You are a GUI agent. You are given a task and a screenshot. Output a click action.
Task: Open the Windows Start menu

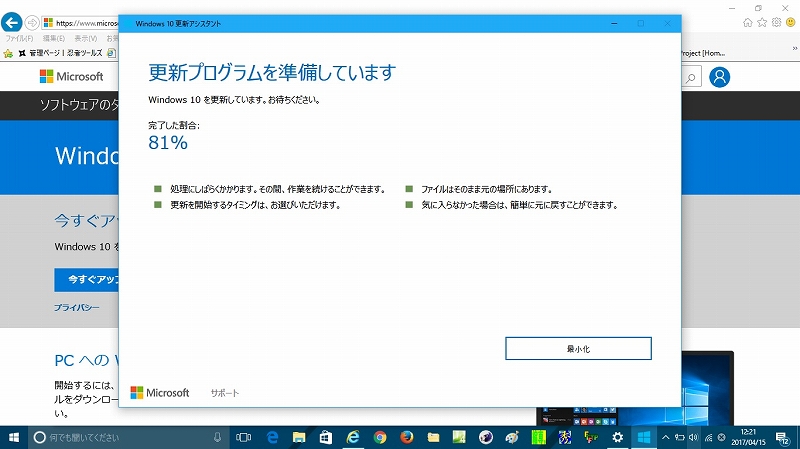[14, 437]
